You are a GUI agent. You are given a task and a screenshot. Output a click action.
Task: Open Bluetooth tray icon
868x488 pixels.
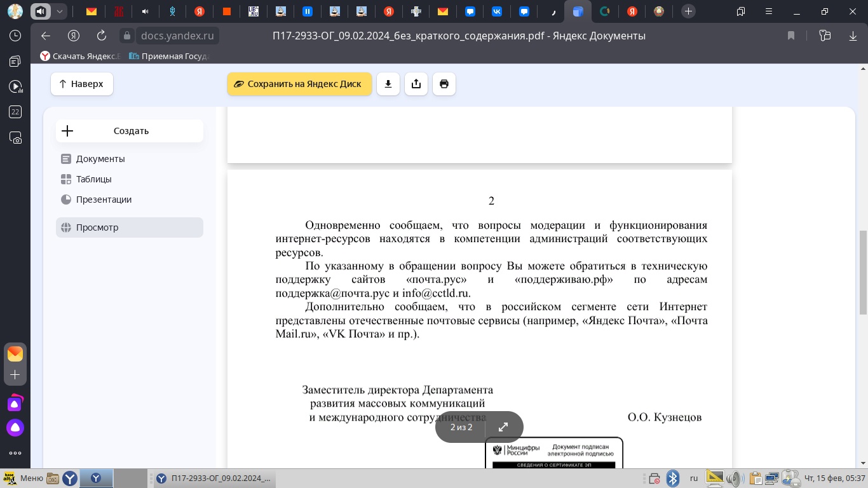[673, 478]
